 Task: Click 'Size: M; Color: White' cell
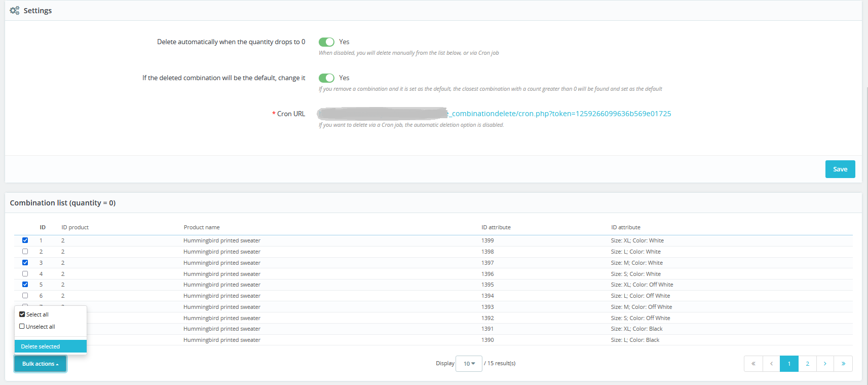[636, 263]
